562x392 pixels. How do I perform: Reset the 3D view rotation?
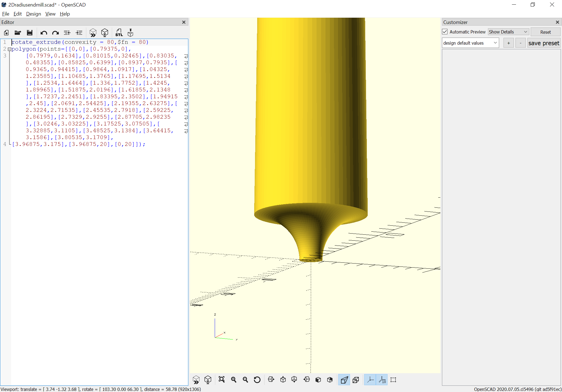click(x=257, y=380)
